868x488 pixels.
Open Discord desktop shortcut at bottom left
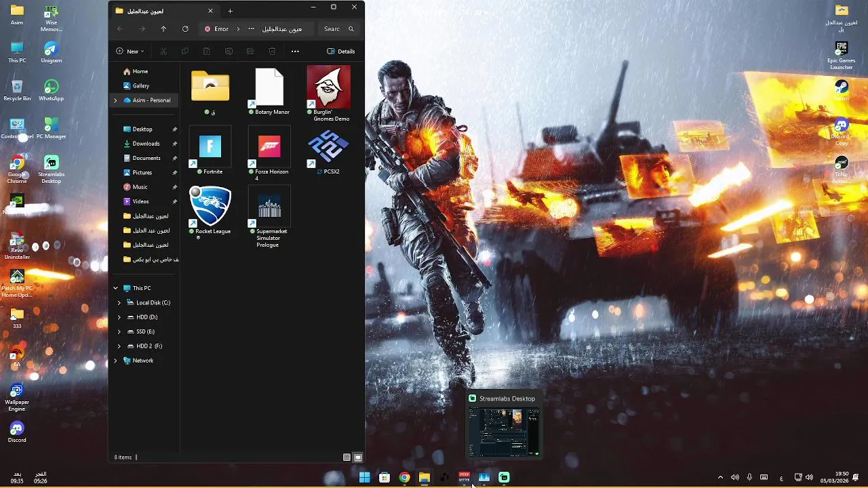[17, 432]
